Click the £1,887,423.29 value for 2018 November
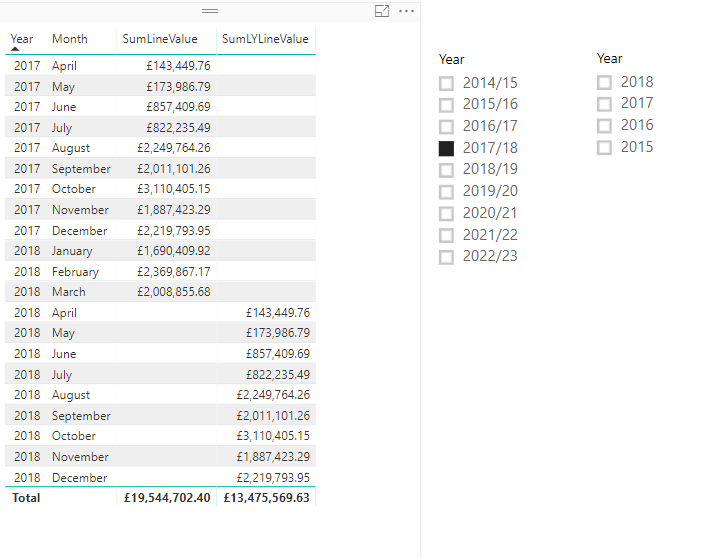The width and height of the screenshot is (708, 558). (273, 456)
